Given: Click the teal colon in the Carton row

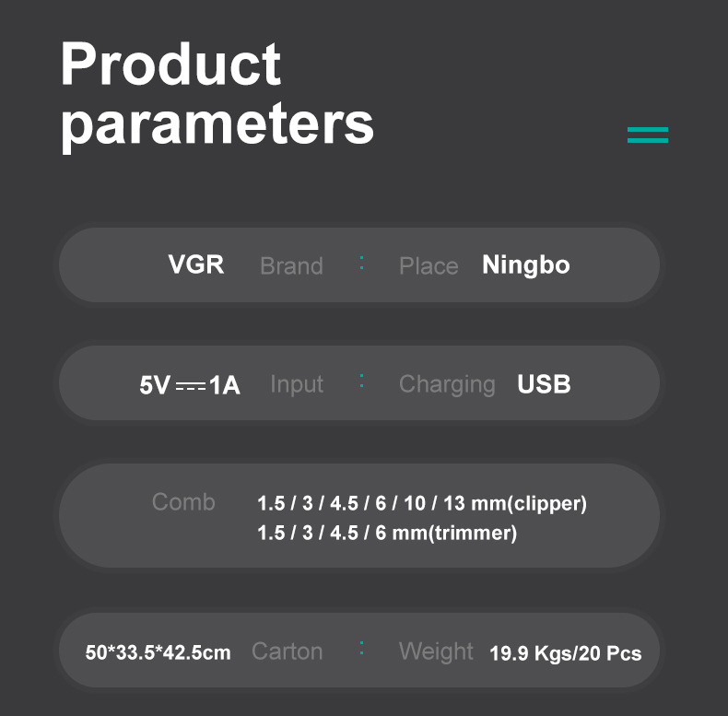Looking at the screenshot, I should coord(361,650).
